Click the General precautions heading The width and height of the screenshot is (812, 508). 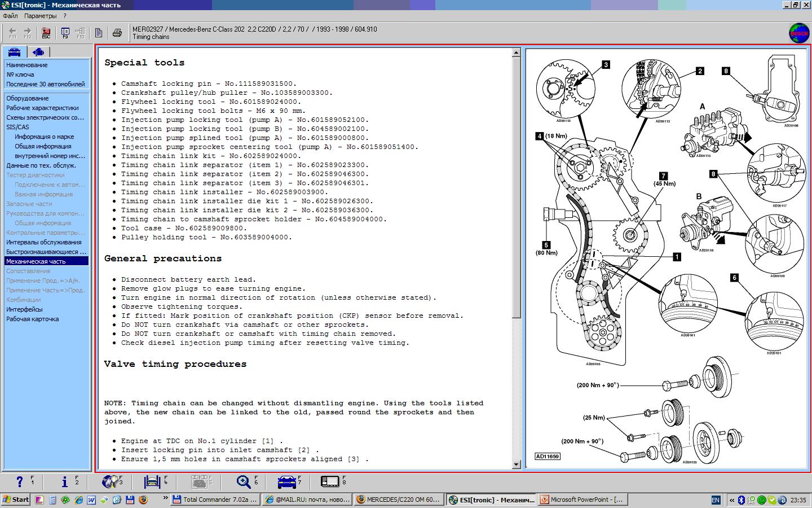[x=163, y=259]
